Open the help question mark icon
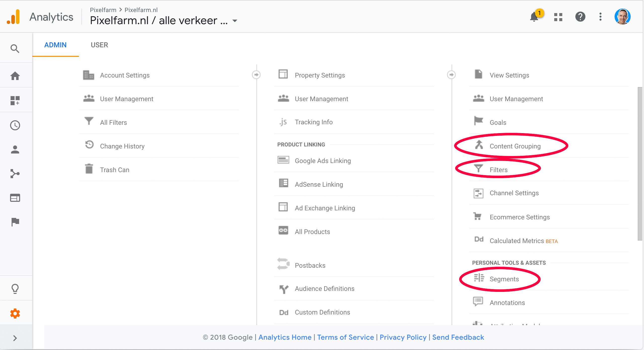644x350 pixels. pos(580,17)
